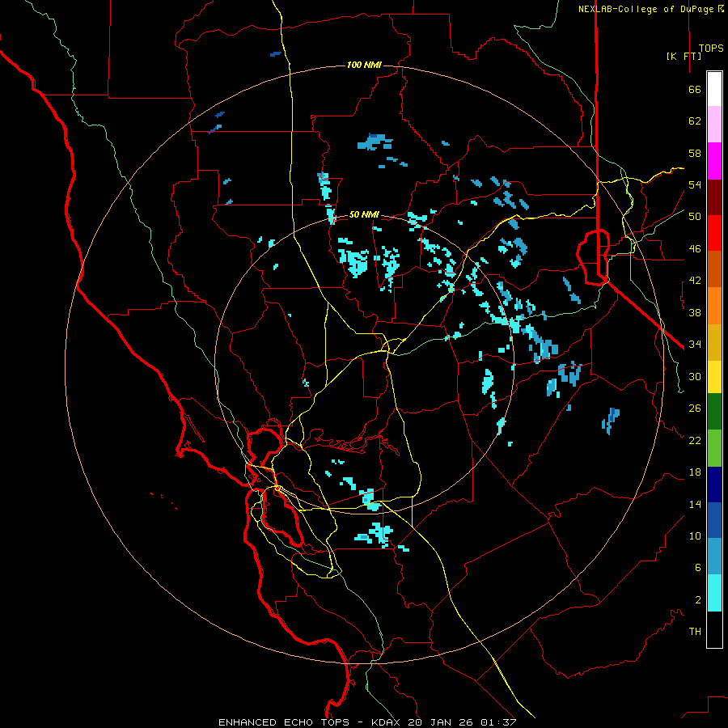Click the cyan legend swatch
Viewport: 728px width, 728px height.
[x=714, y=593]
